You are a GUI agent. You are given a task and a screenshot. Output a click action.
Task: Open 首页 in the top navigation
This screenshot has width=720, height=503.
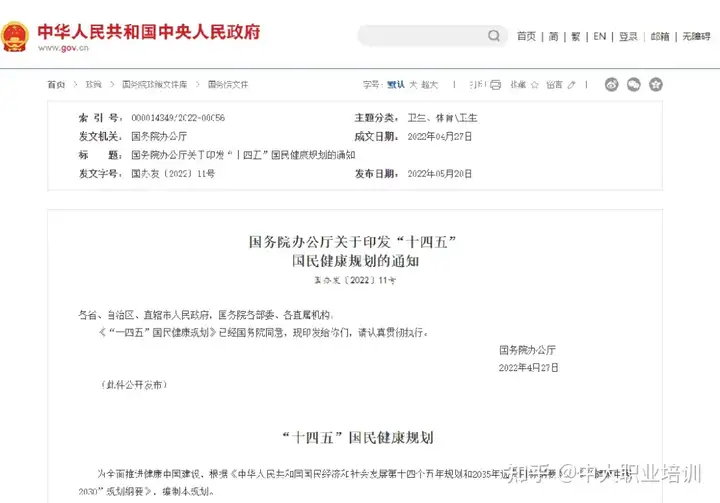[526, 36]
